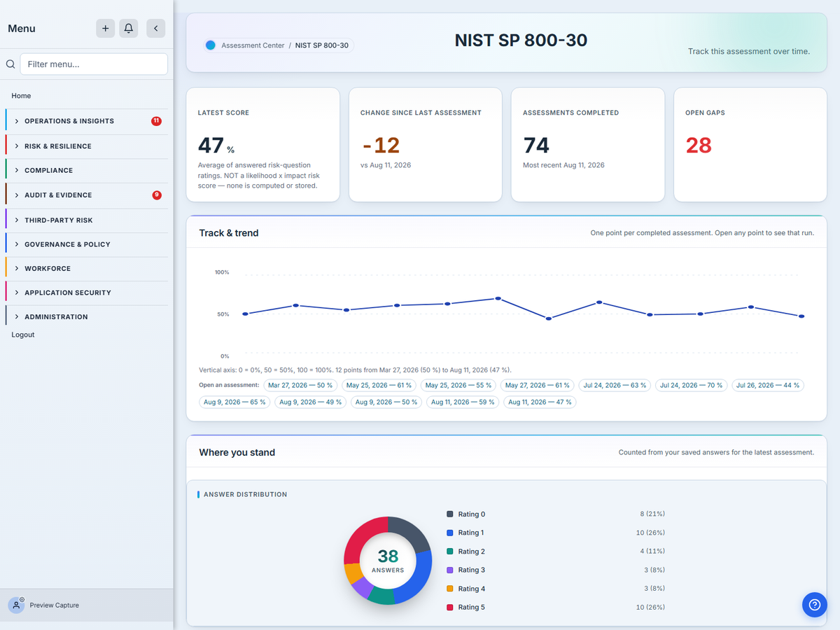840x630 pixels.
Task: Expand Governance & Policy section
Action: 87,244
